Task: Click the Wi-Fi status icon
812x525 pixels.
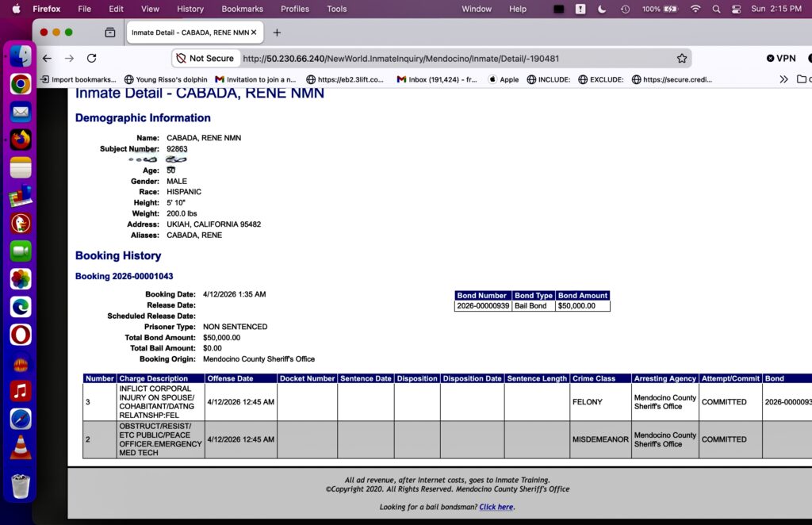Action: click(x=695, y=9)
